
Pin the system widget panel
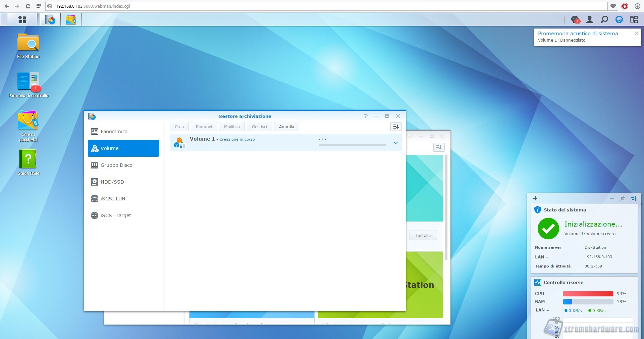click(x=622, y=198)
